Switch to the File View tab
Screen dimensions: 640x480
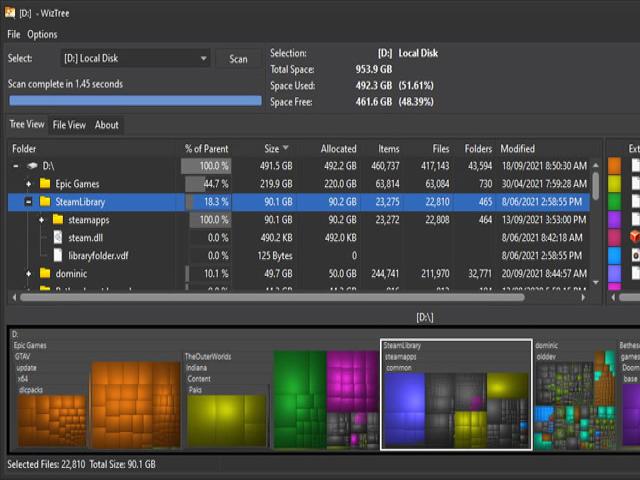coord(69,125)
